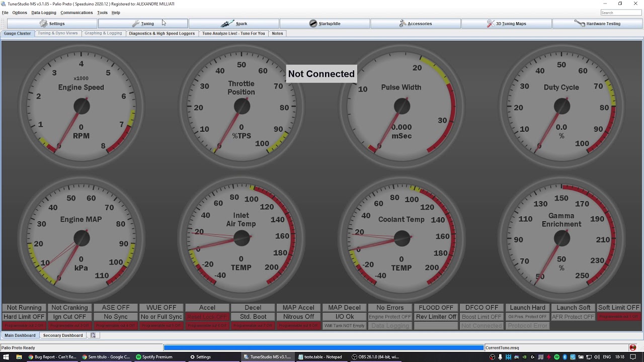
Task: Open the Tools menu
Action: pyautogui.click(x=102, y=13)
